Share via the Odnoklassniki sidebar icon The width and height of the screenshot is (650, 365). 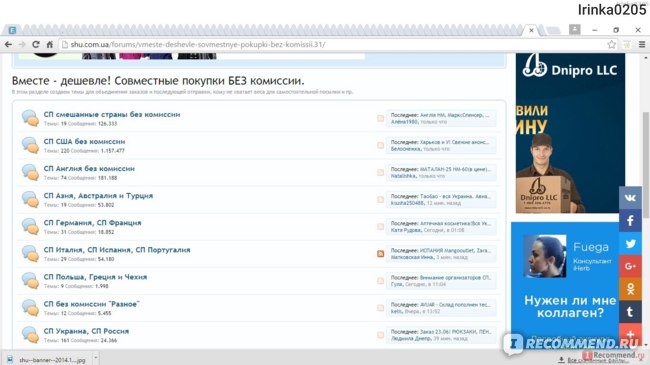(x=631, y=289)
